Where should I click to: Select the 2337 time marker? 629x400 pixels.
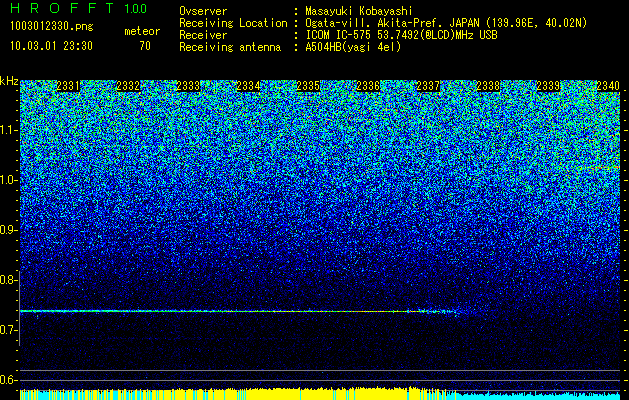(428, 86)
